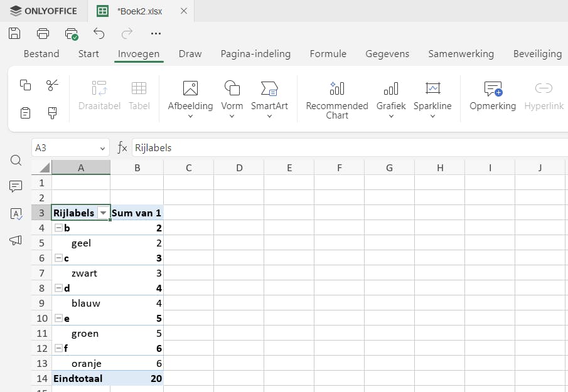Open the Comments panel in left sidebar

(x=16, y=186)
